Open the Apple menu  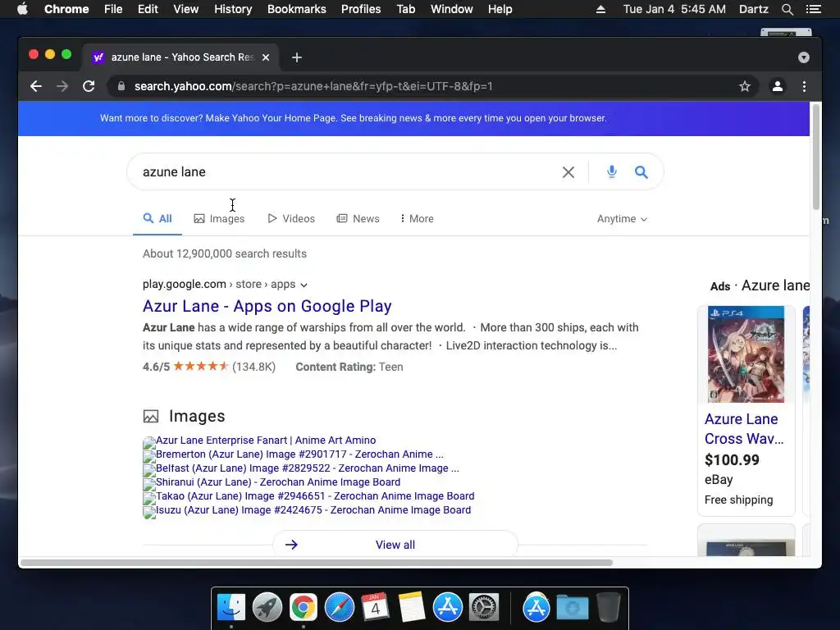point(22,9)
